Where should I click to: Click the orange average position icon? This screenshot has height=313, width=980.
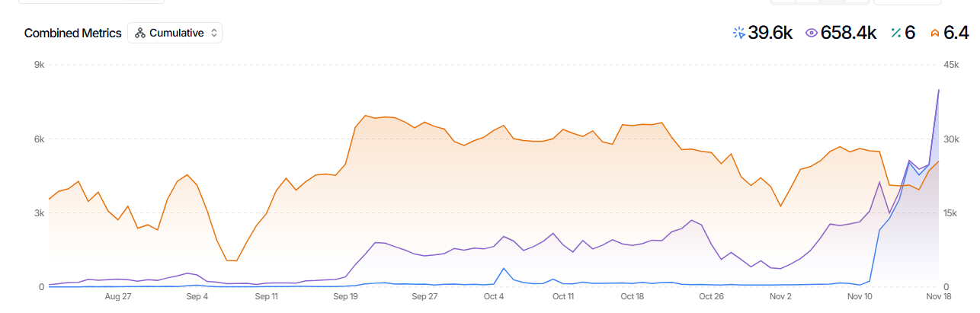[934, 33]
